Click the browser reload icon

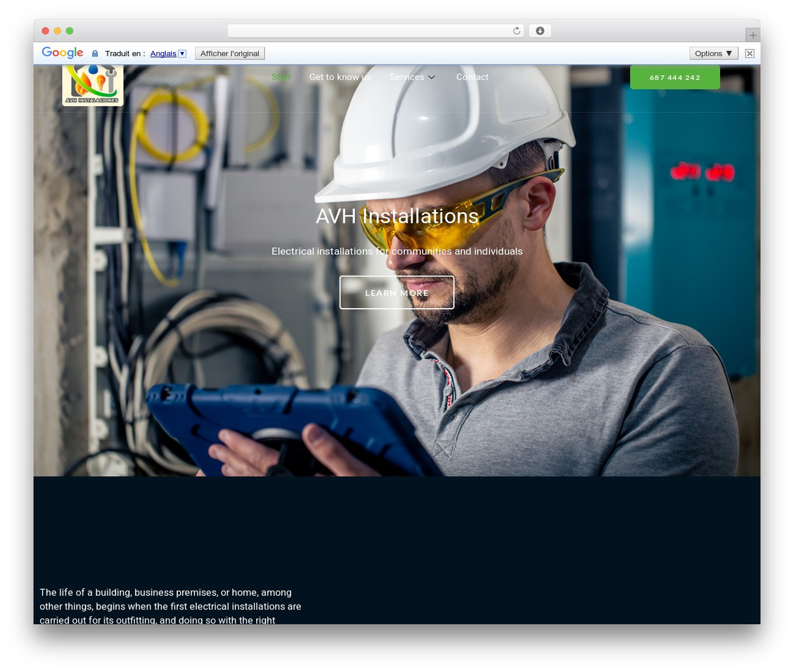[x=516, y=31]
